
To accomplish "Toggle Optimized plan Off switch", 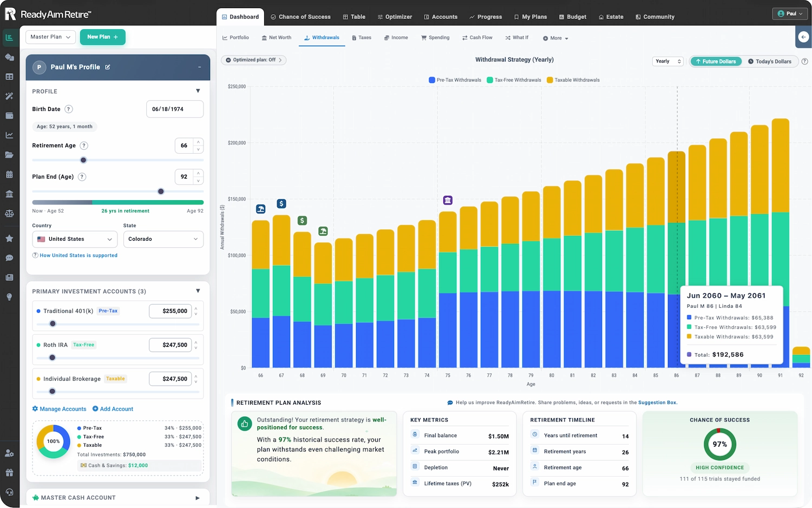I will [x=253, y=60].
